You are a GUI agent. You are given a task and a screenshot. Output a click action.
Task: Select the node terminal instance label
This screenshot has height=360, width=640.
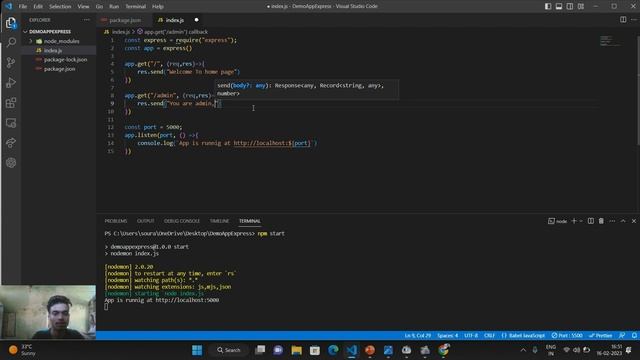[x=558, y=221]
